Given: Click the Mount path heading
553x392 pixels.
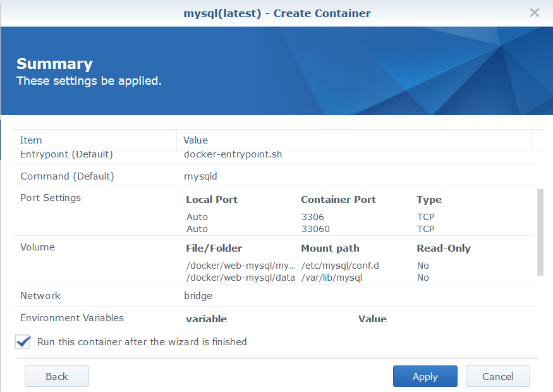Looking at the screenshot, I should [x=330, y=248].
